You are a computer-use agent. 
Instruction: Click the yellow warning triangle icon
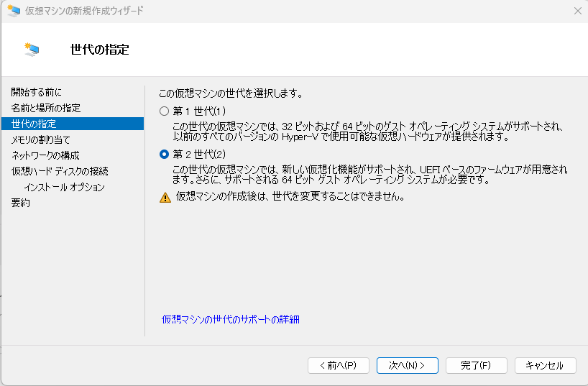[x=165, y=197]
